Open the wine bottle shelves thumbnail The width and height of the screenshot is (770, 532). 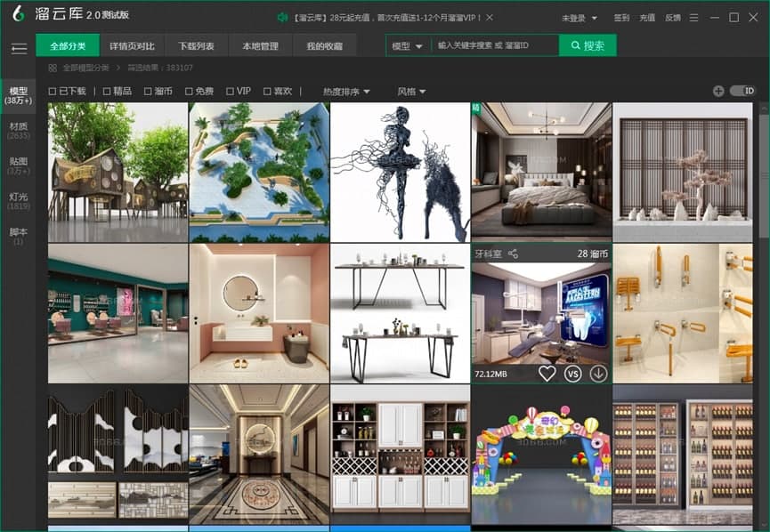tap(683, 455)
